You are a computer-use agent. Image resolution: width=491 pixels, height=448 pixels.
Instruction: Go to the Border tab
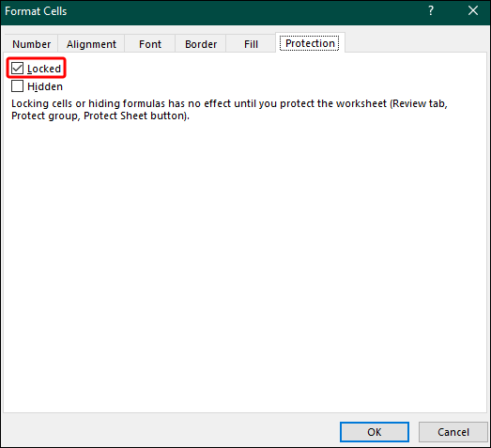(201, 44)
